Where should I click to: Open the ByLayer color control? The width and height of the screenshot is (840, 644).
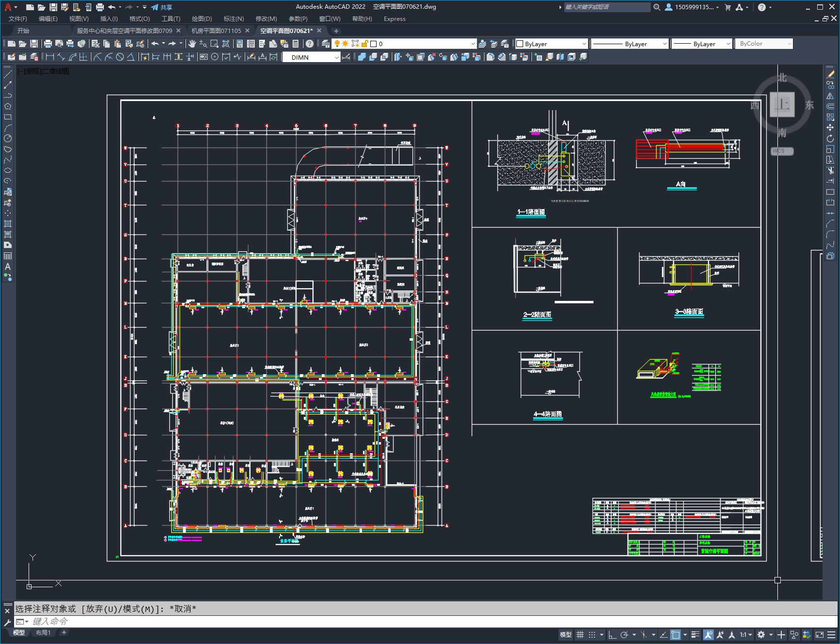(551, 44)
